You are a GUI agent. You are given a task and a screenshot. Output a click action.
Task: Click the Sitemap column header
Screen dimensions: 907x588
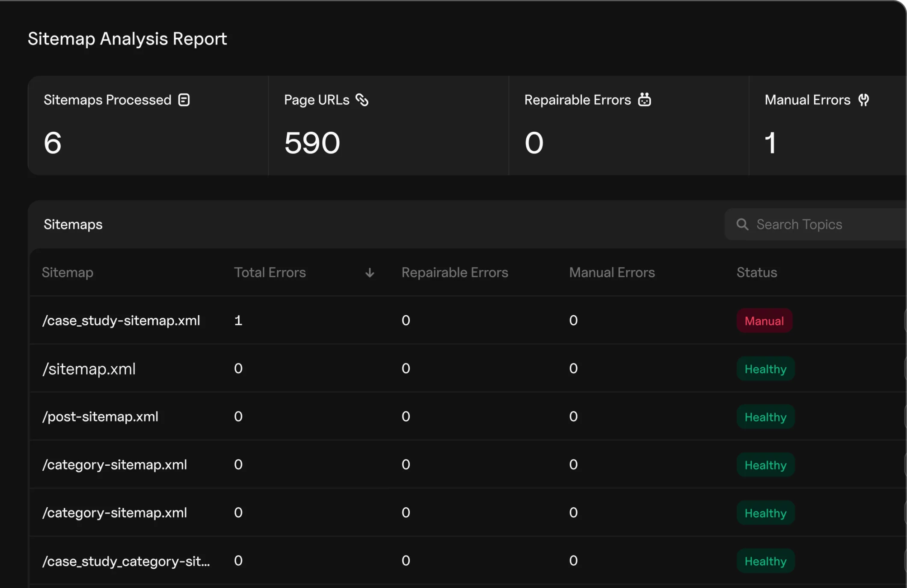click(68, 272)
